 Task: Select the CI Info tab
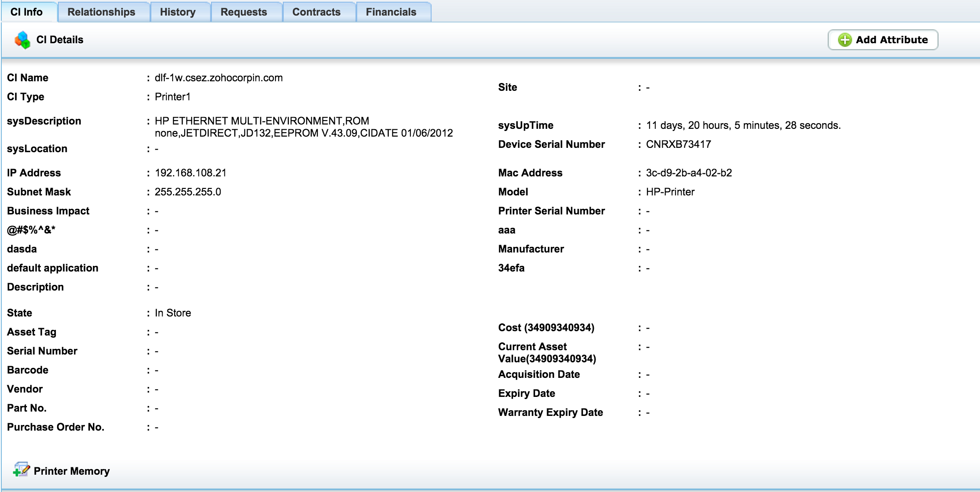pyautogui.click(x=26, y=12)
